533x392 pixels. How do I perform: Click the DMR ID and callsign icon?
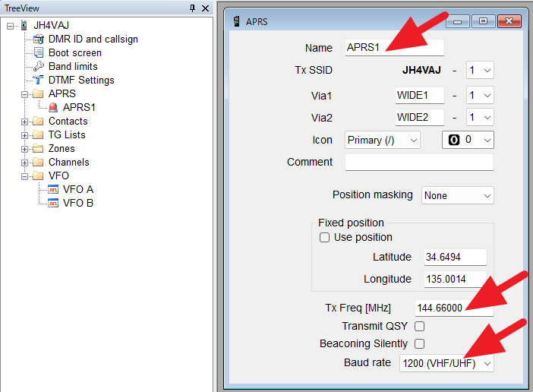click(x=39, y=39)
